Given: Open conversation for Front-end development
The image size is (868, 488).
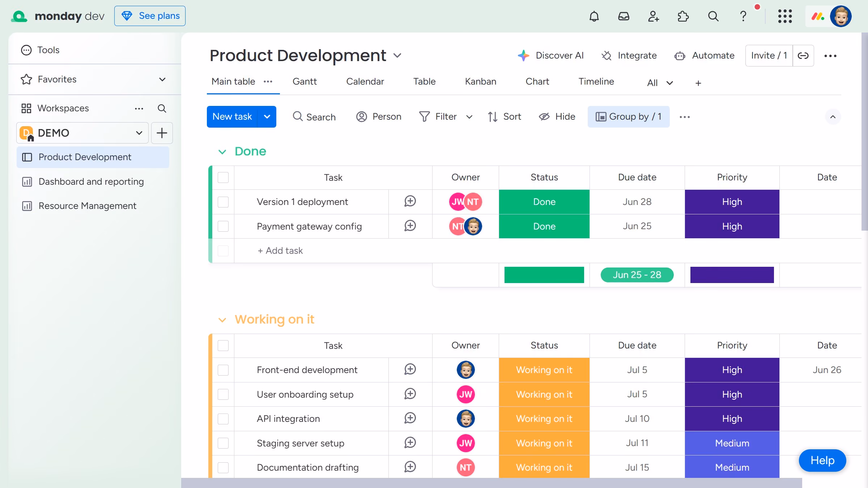Looking at the screenshot, I should click(x=410, y=369).
